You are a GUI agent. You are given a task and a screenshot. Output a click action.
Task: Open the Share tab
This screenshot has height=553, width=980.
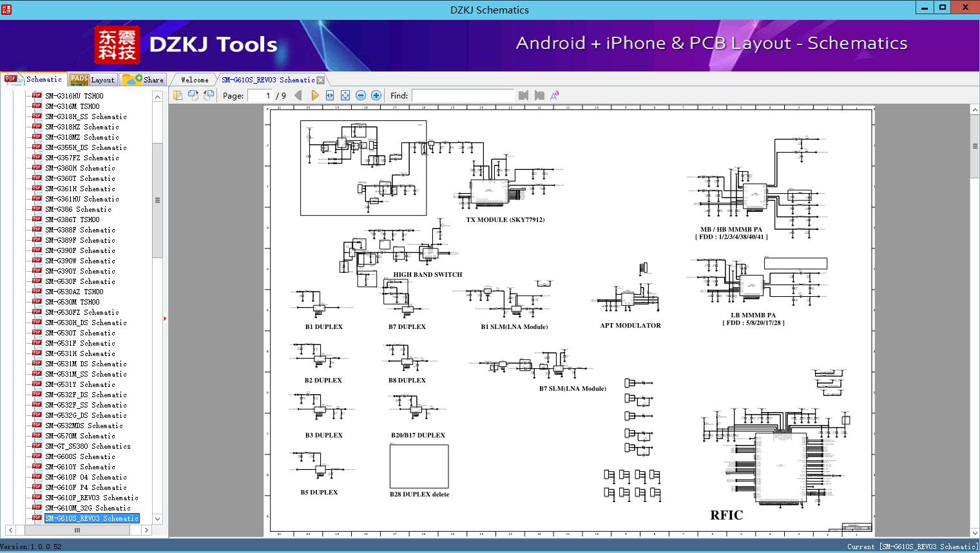pyautogui.click(x=143, y=80)
